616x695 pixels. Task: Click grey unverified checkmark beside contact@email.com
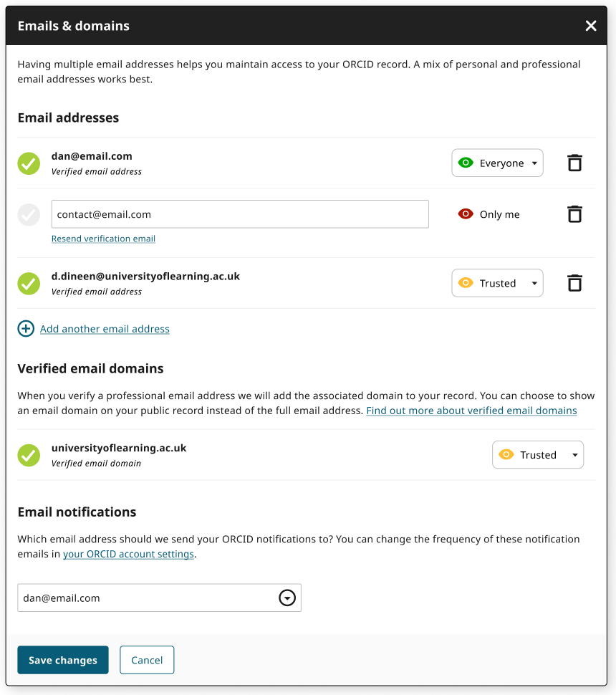[x=29, y=214]
